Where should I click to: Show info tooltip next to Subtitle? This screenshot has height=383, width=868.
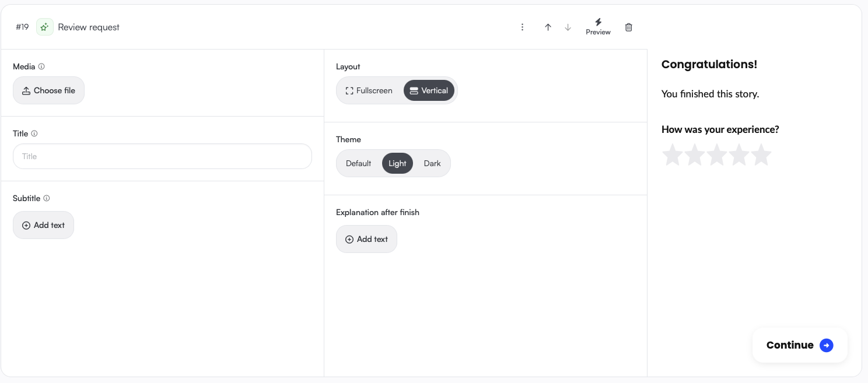pyautogui.click(x=47, y=198)
